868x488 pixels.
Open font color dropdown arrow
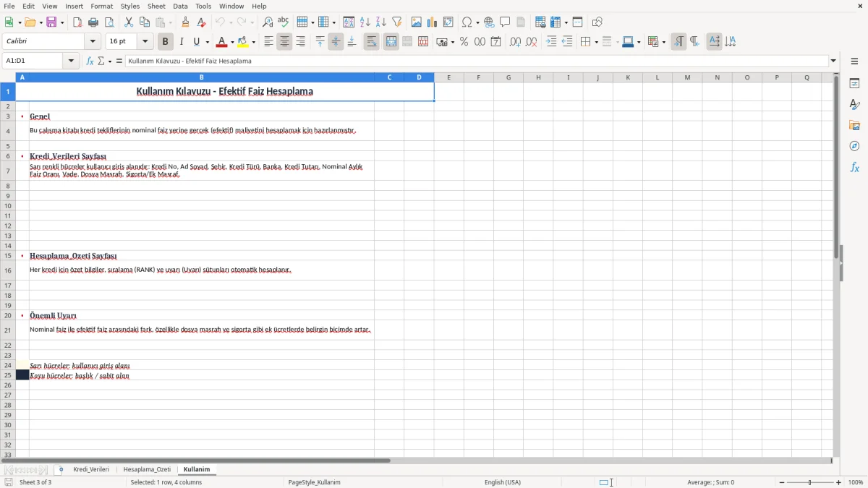[232, 42]
